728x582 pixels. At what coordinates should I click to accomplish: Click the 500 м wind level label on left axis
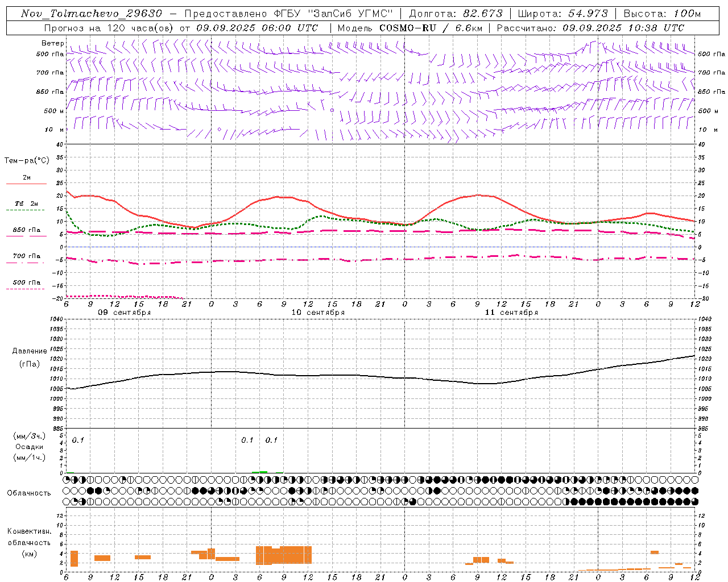53,111
